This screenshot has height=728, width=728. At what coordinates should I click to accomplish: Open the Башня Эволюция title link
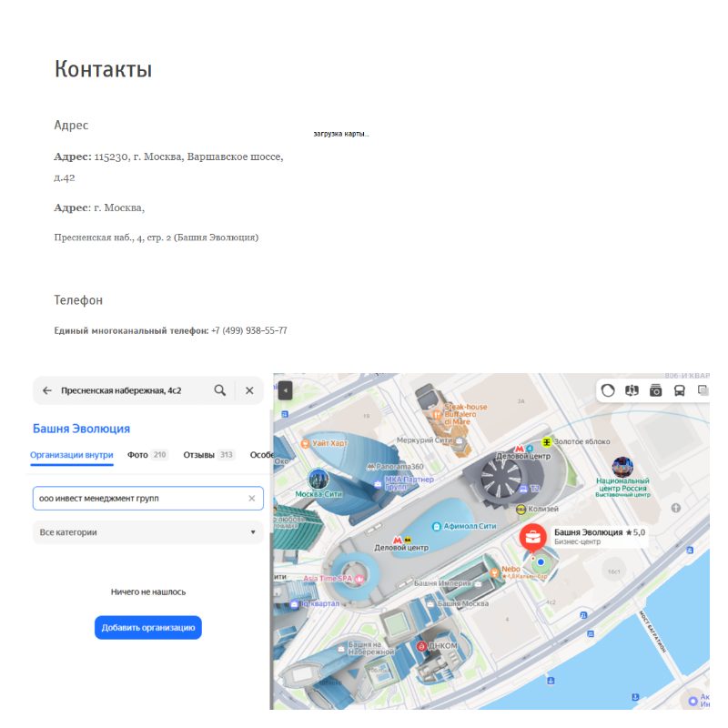81,429
